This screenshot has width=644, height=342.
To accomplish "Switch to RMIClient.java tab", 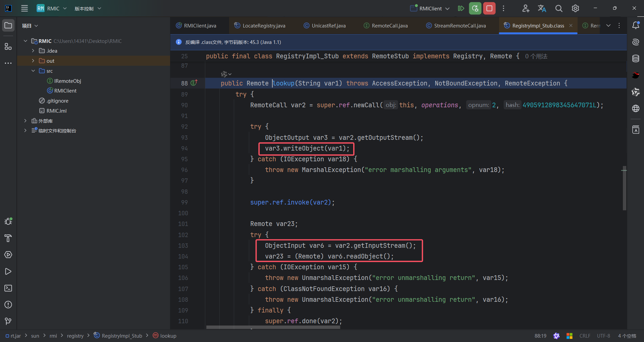I will 196,25.
